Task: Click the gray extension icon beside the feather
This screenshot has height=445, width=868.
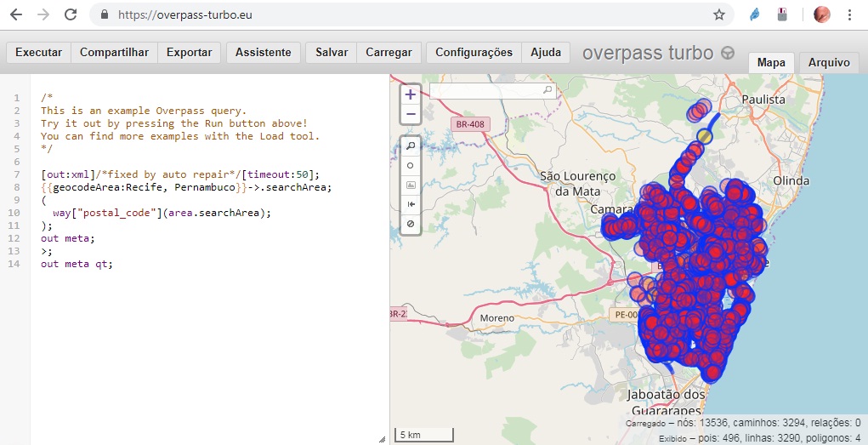Action: point(782,15)
